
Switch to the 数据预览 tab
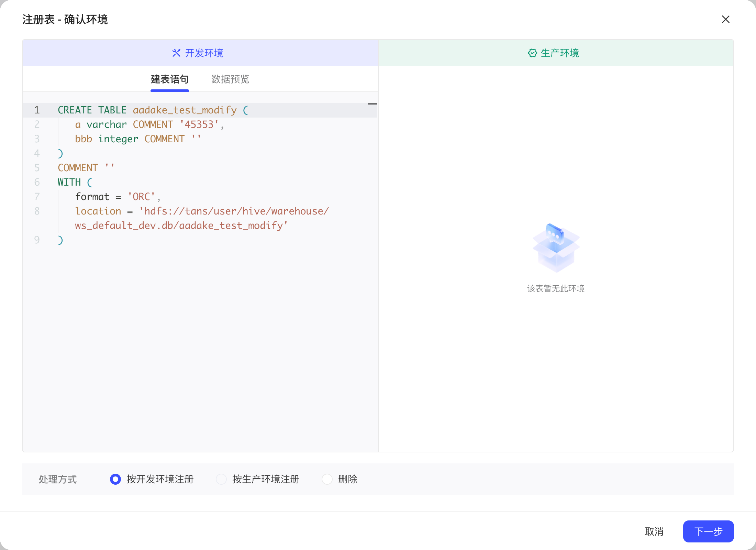point(230,79)
